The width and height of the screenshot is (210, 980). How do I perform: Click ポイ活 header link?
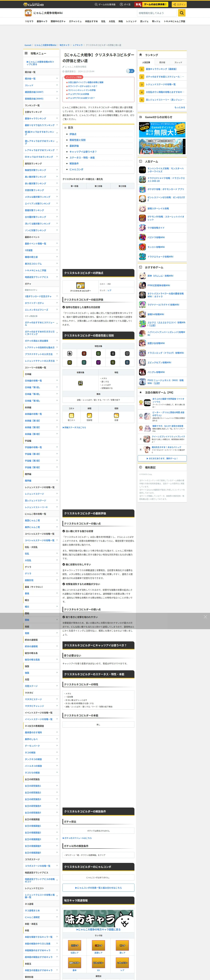pos(125,5)
